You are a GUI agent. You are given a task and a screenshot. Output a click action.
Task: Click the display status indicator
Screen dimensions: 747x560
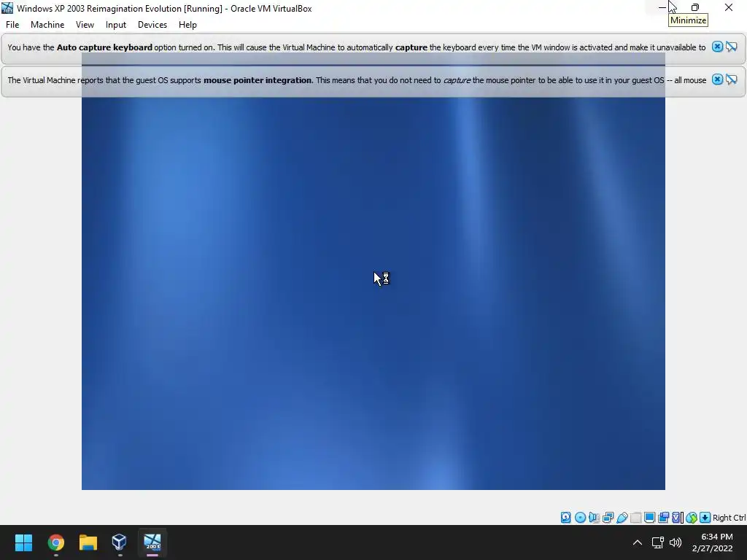pos(649,517)
